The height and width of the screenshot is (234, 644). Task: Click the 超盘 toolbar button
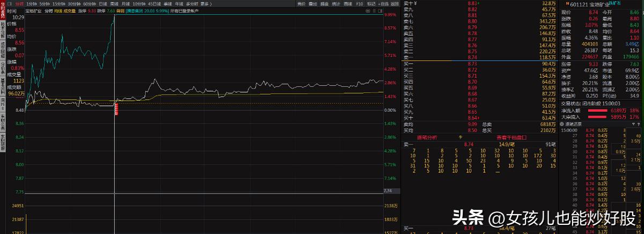click(x=325, y=4)
